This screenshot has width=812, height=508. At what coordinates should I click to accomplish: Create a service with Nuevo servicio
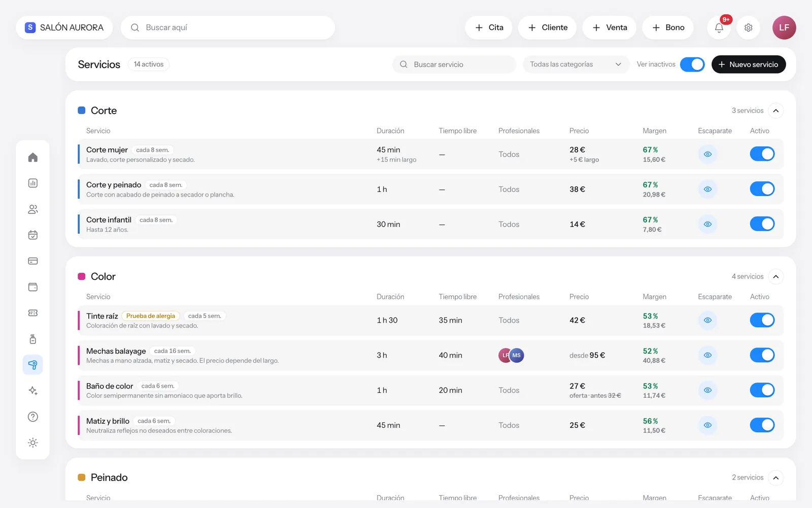point(749,65)
